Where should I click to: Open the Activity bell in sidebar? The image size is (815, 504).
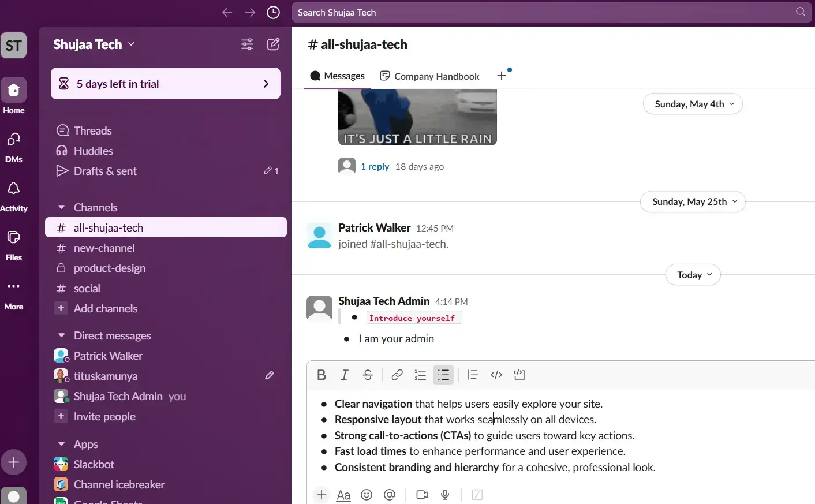coord(14,196)
